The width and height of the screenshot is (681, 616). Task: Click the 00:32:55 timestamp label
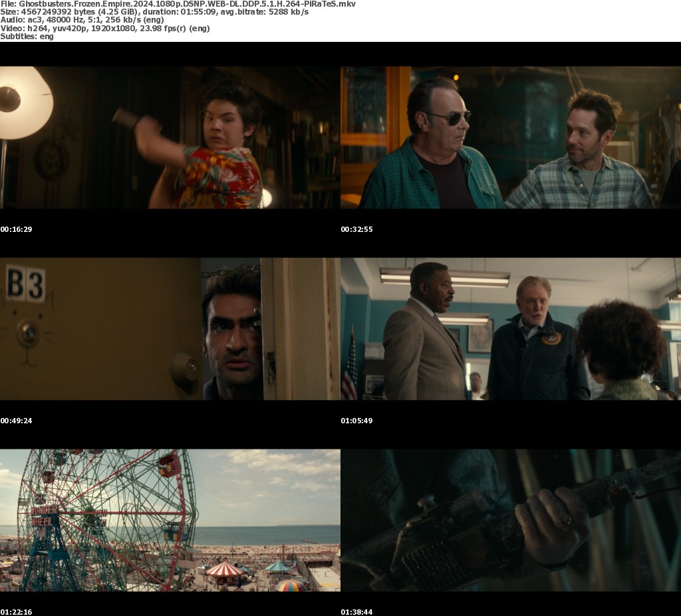(357, 229)
